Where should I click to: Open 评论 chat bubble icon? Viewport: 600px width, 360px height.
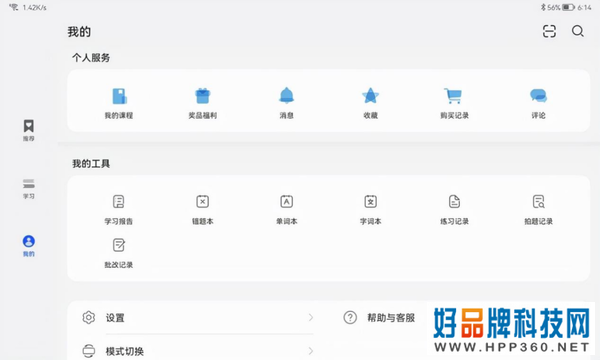click(x=538, y=96)
